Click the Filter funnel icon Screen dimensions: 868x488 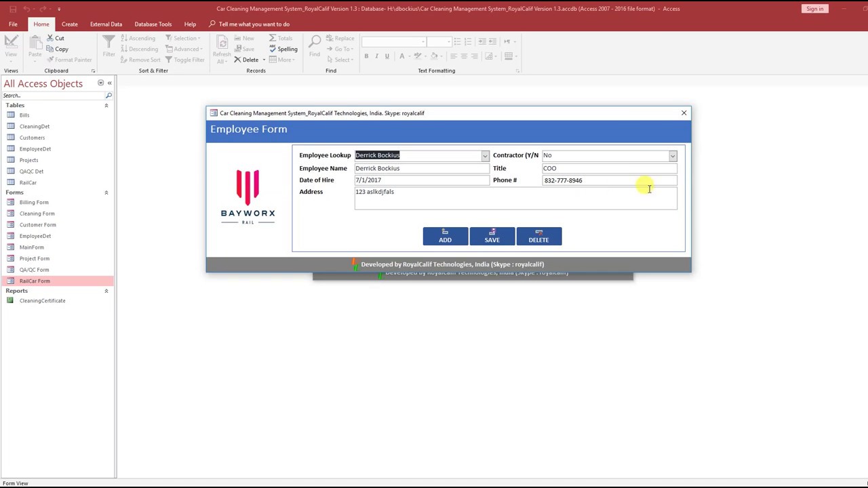(108, 43)
